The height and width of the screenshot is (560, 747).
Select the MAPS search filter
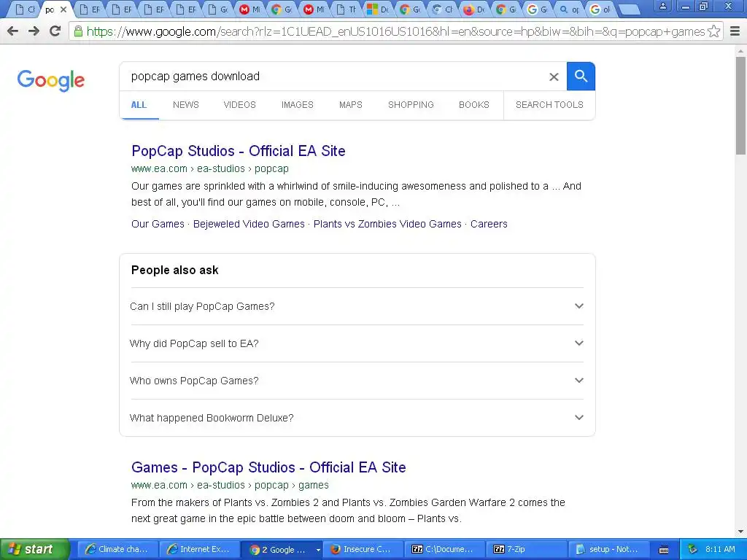pos(351,105)
